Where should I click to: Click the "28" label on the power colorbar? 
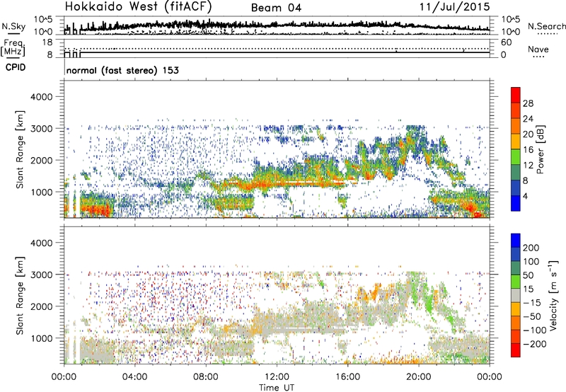528,103
